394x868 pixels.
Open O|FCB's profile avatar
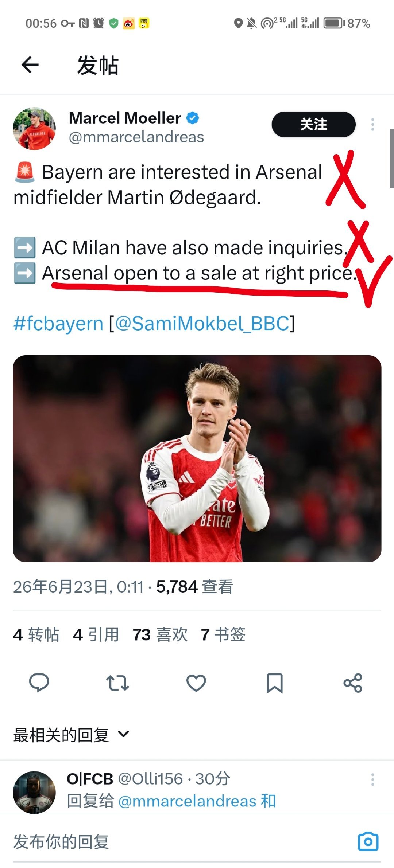[34, 792]
